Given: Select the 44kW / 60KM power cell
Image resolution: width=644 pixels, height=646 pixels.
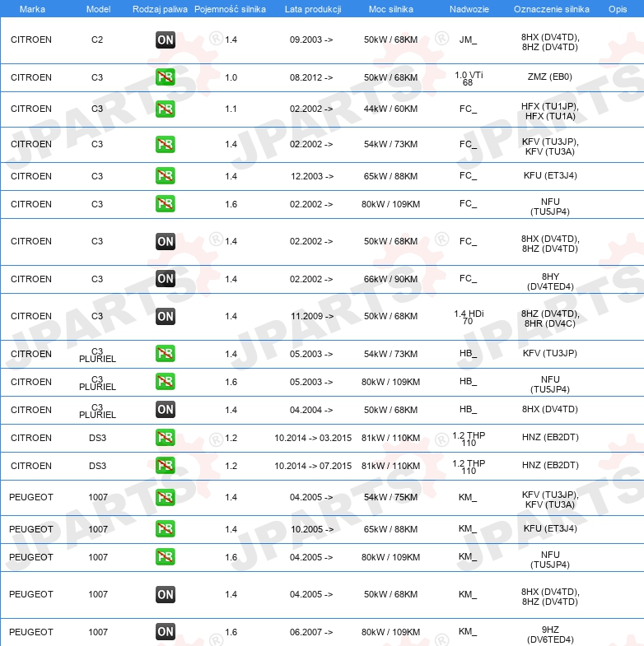Looking at the screenshot, I should coord(391,109).
